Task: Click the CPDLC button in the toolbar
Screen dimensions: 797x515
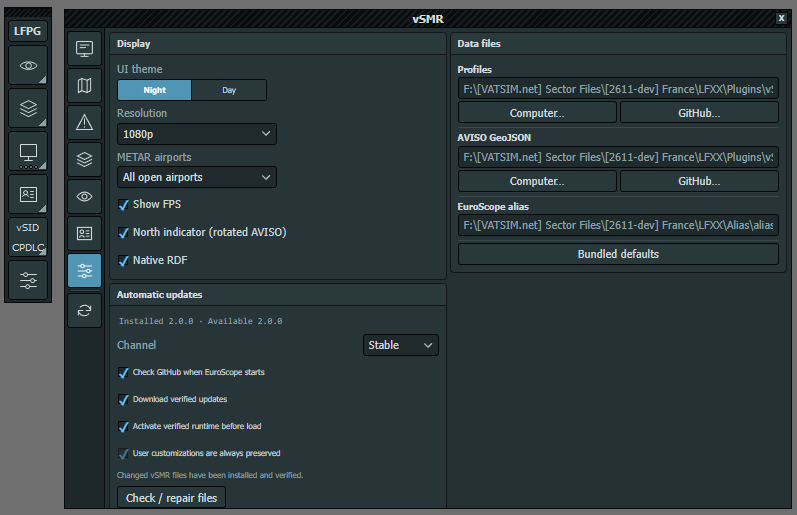Action: coord(27,248)
